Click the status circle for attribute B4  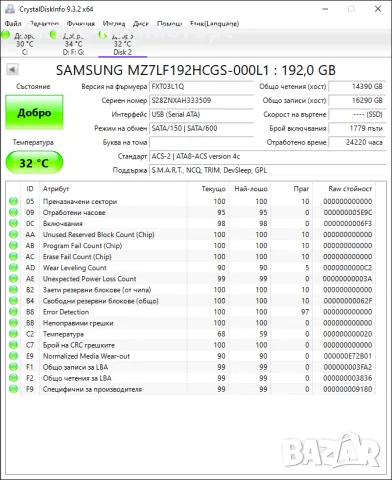point(13,301)
